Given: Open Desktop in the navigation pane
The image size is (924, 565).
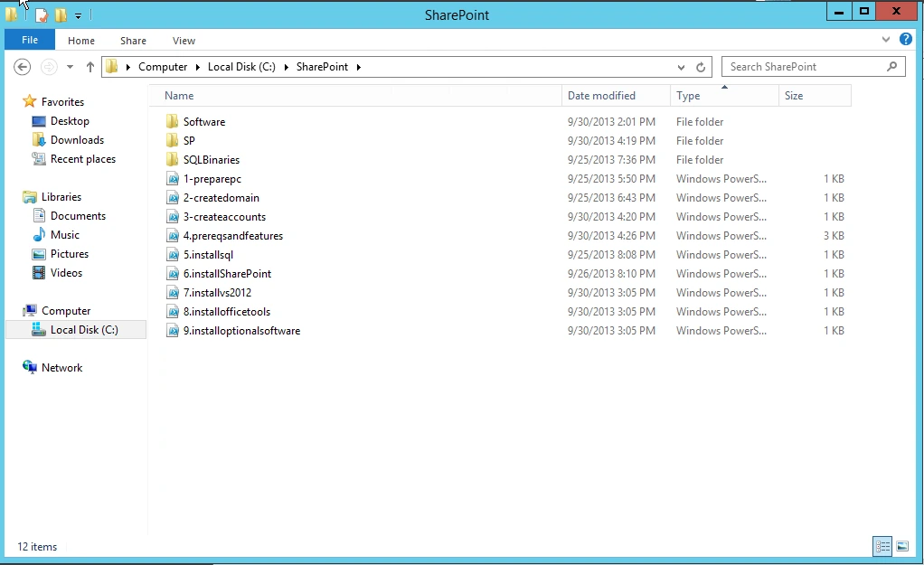Looking at the screenshot, I should [70, 121].
